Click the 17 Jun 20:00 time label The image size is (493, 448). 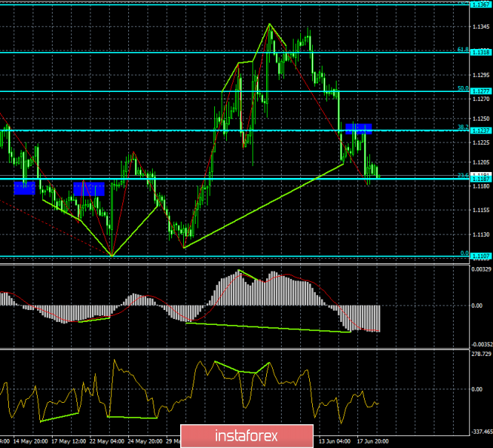point(373,441)
